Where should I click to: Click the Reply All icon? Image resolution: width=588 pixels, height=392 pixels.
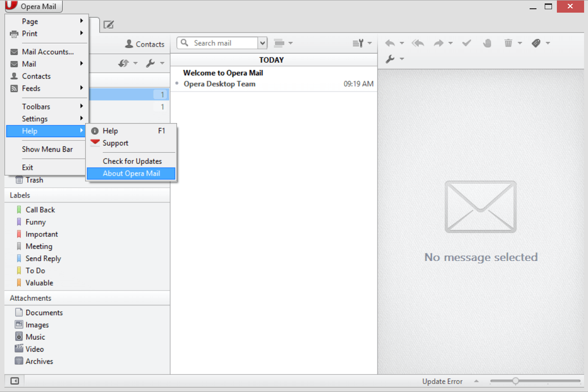[x=418, y=43]
